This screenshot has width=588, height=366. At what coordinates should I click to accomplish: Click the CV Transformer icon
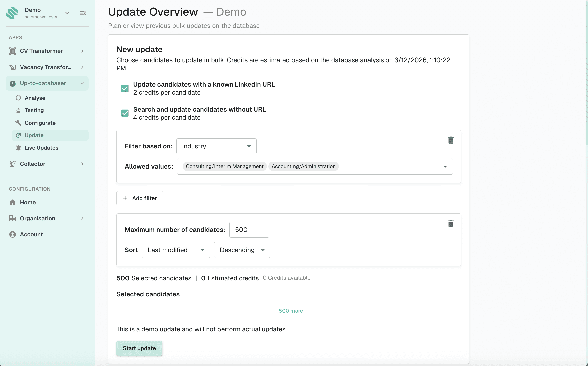(13, 51)
